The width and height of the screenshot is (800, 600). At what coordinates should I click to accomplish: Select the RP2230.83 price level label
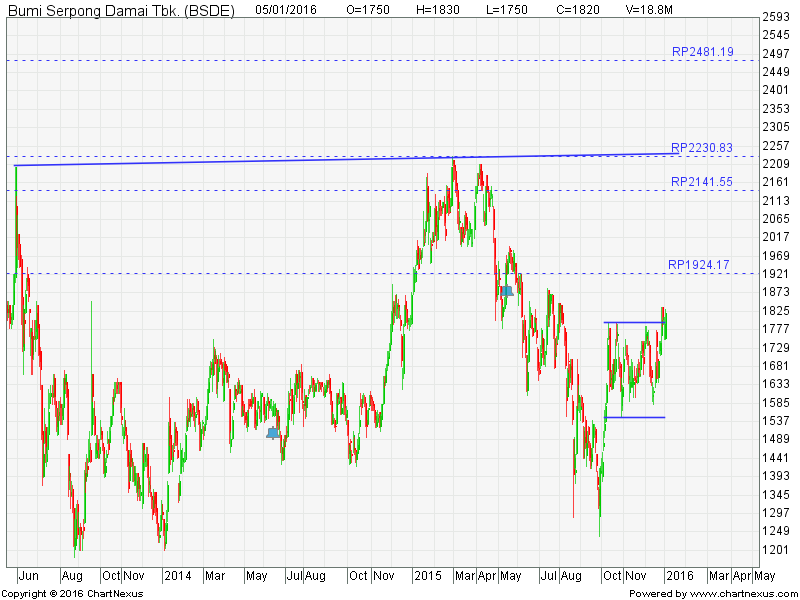pos(702,148)
